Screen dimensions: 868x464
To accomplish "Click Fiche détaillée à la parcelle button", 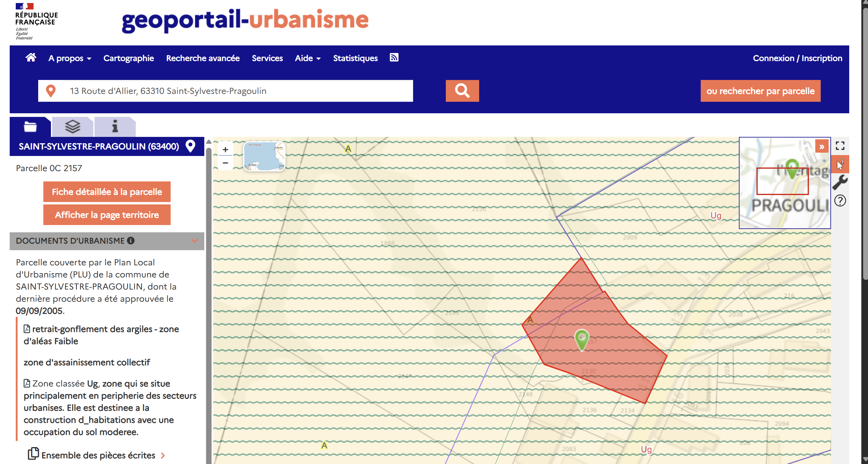I will pos(107,192).
